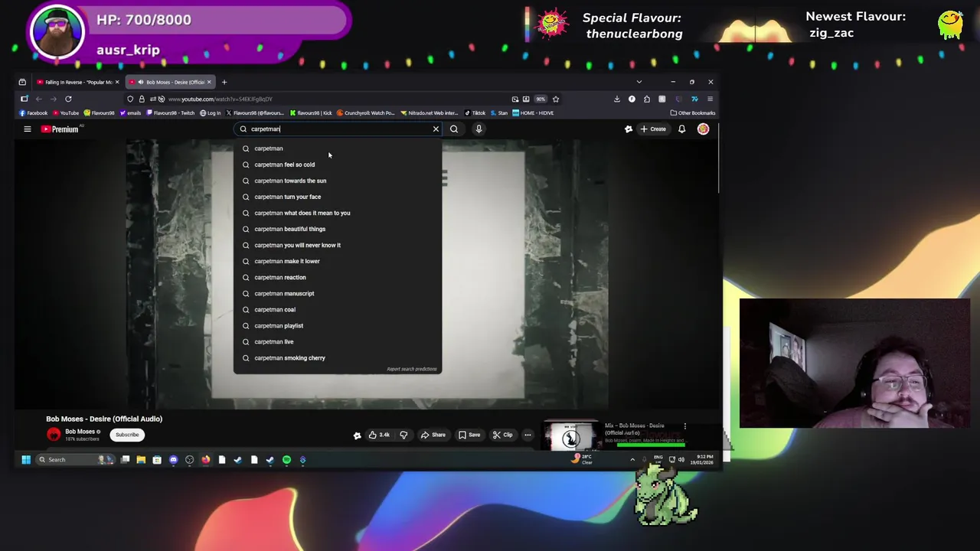Choose suggestion 'carpetman turn your face'
Image resolution: width=980 pixels, height=551 pixels.
tap(337, 197)
